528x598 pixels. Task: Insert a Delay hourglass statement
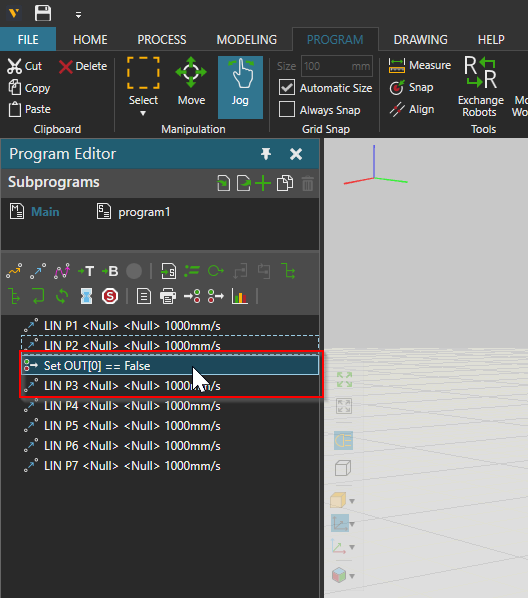pos(86,296)
